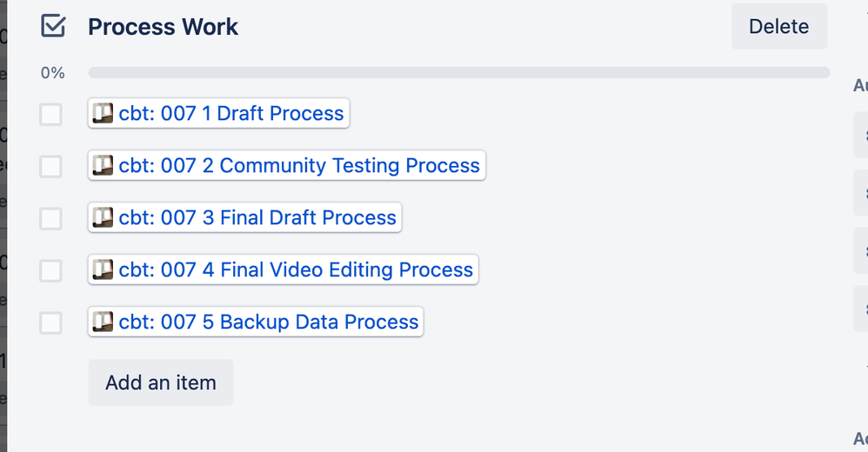Click the checklist icon beside Process Work
The height and width of the screenshot is (452, 868).
[x=53, y=27]
